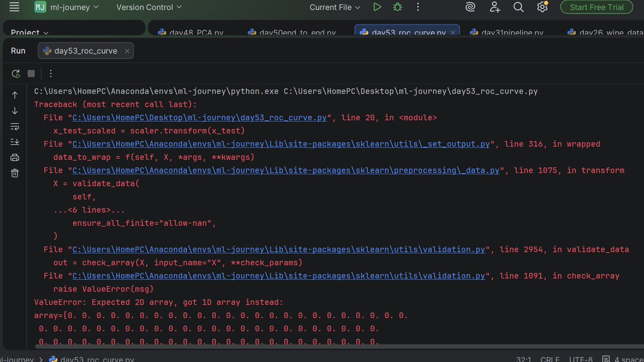Open validation.py link at line 2954

coord(279,249)
